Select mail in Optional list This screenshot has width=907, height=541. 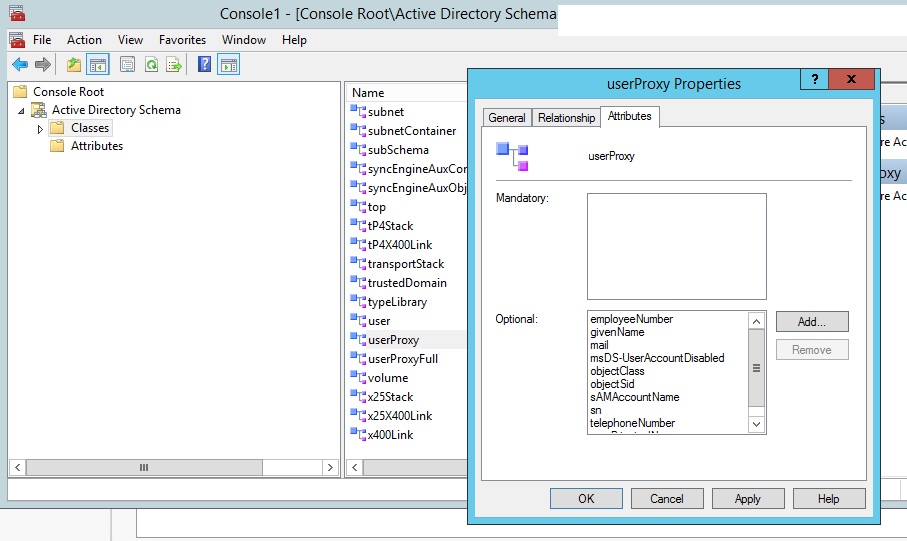coord(599,345)
